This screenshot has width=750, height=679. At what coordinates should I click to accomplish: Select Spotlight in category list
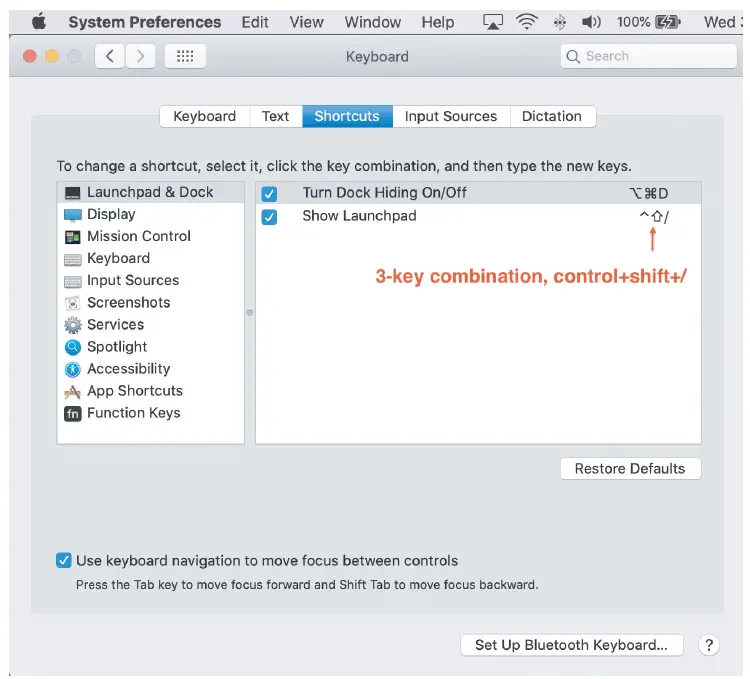tap(151, 347)
